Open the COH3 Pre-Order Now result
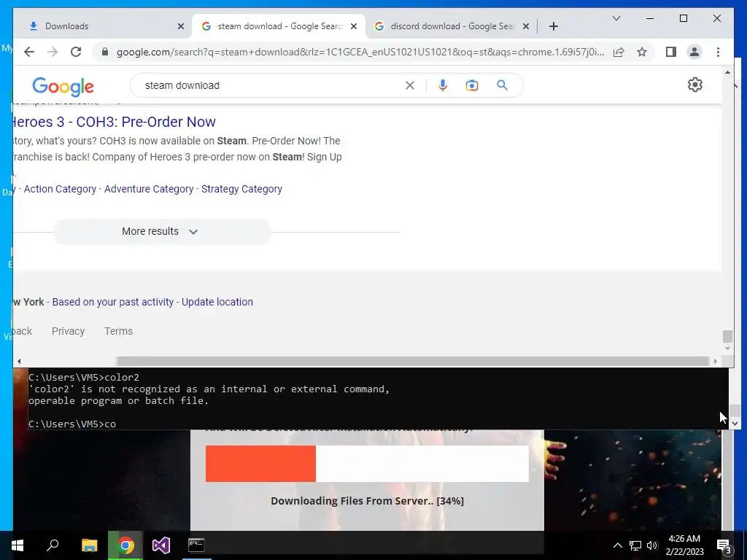This screenshot has width=747, height=560. coord(115,122)
